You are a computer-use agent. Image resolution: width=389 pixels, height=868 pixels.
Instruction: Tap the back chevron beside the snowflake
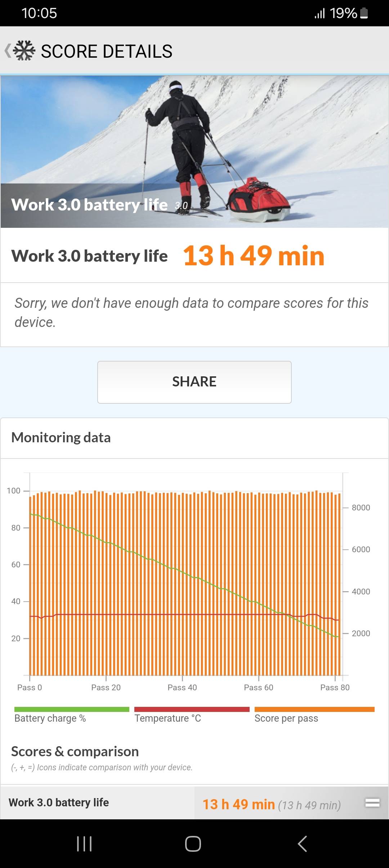pyautogui.click(x=7, y=51)
